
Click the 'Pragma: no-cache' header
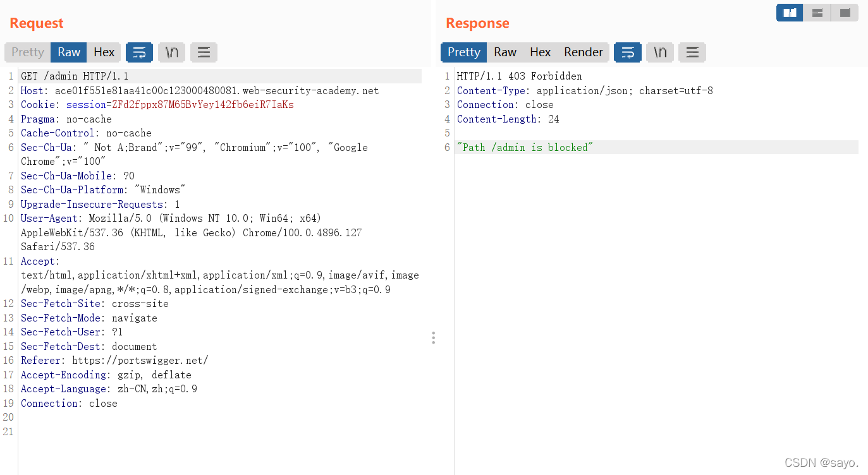click(66, 119)
